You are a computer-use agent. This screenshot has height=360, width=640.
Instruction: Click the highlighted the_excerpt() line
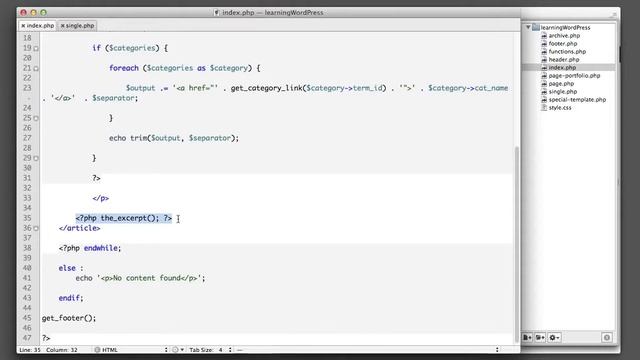click(x=124, y=218)
